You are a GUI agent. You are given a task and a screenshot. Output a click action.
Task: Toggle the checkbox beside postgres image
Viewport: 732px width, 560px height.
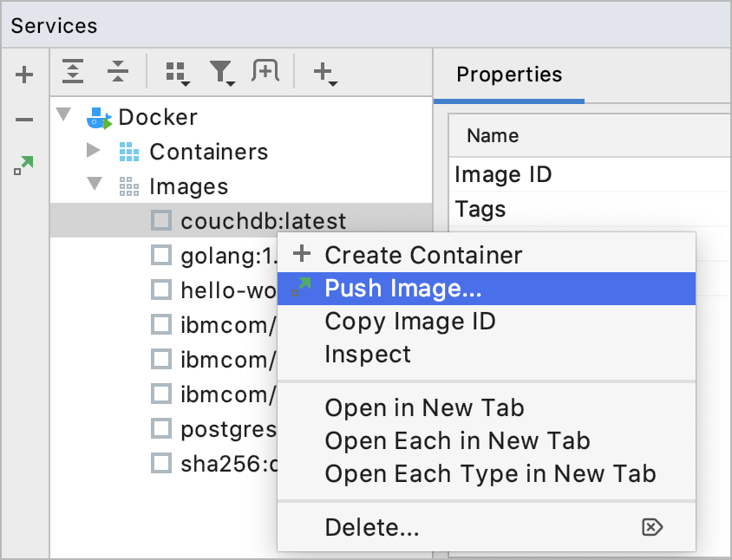click(x=161, y=428)
